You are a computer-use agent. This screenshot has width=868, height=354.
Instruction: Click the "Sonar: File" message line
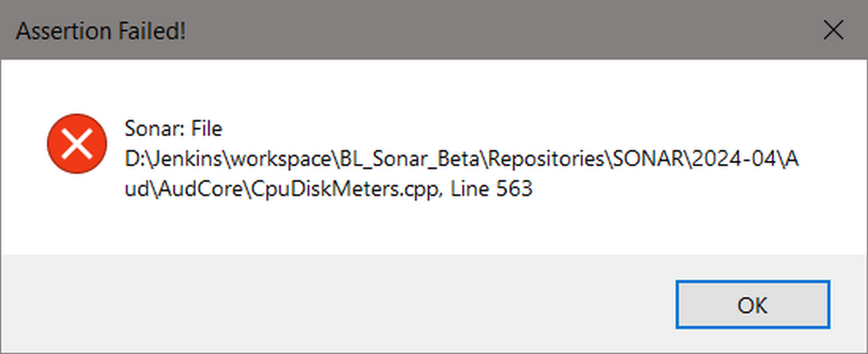[x=172, y=128]
